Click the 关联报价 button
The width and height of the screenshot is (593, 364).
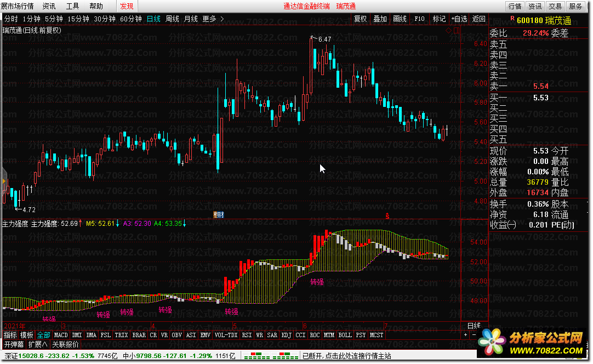[x=65, y=344]
